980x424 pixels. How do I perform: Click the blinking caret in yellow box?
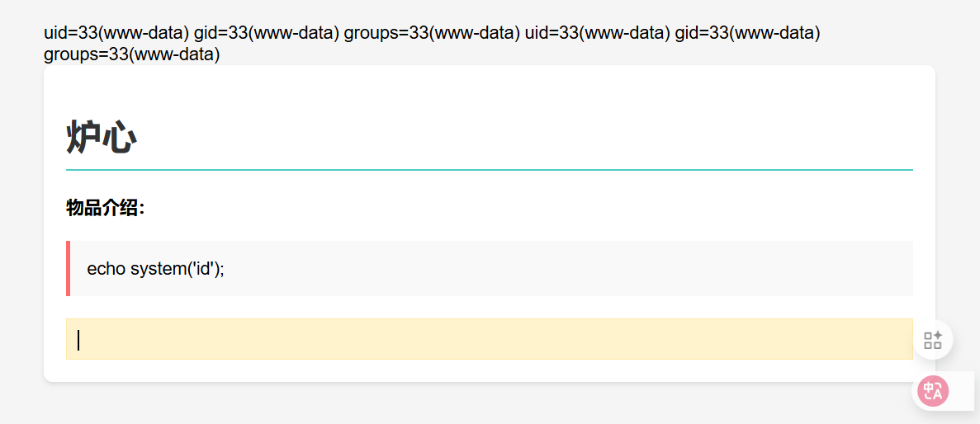point(78,340)
